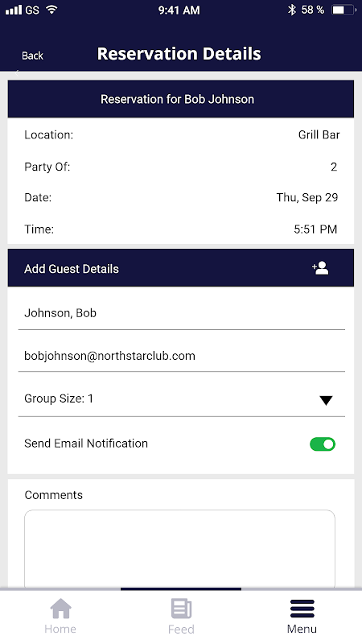
Task: Open the hamburger Menu icon
Action: click(x=302, y=609)
